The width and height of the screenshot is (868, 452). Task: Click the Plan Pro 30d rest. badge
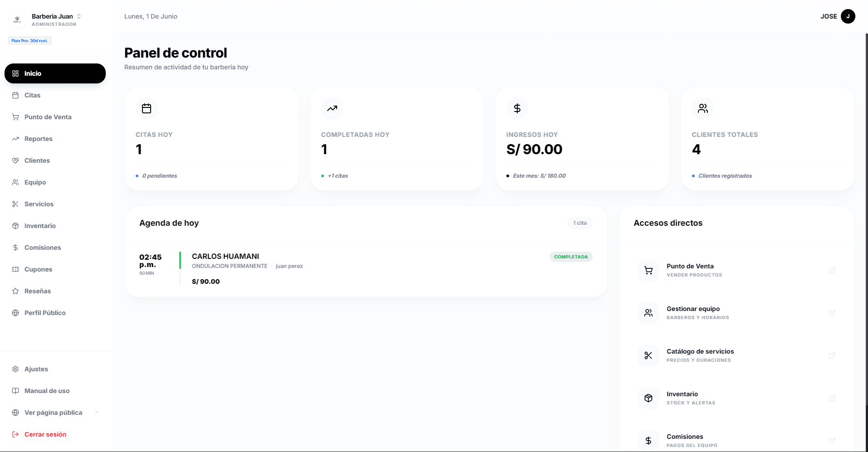pos(29,41)
